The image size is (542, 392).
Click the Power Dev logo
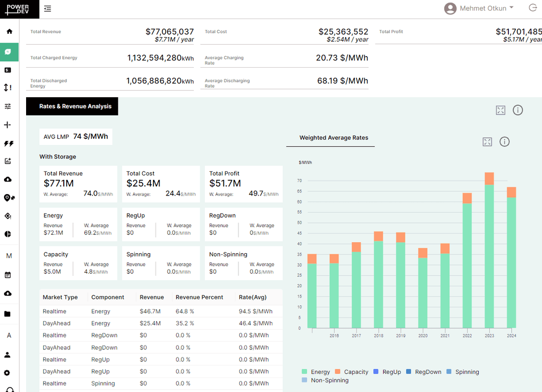point(17,9)
